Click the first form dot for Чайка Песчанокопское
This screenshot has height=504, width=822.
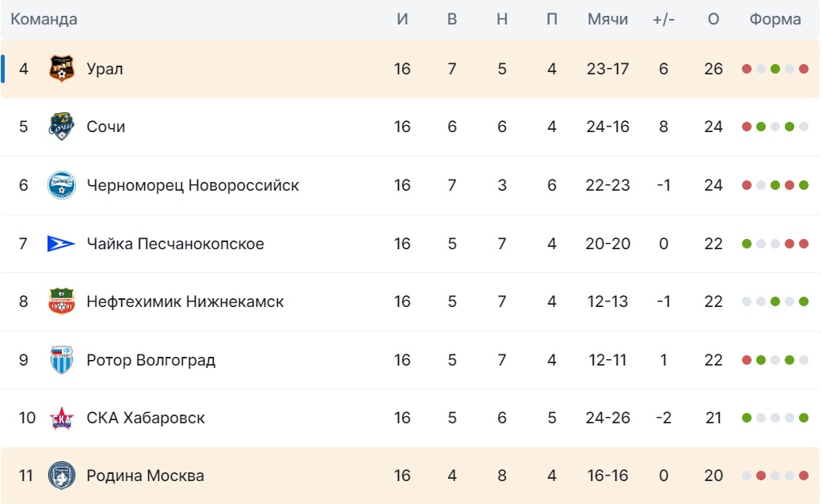747,244
